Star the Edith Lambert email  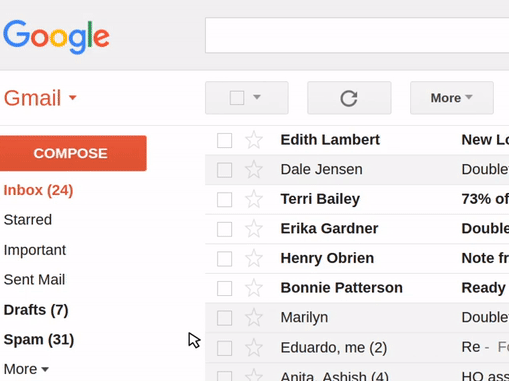[254, 140]
